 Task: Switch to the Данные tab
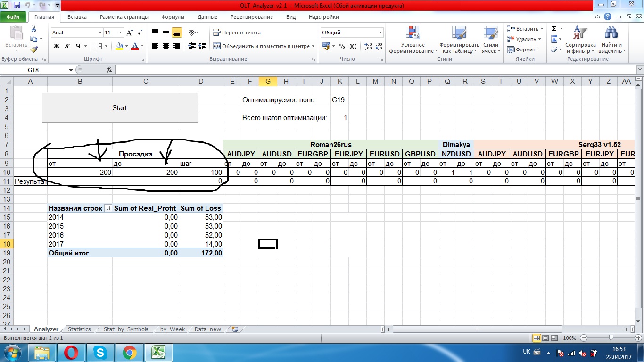[x=207, y=17]
